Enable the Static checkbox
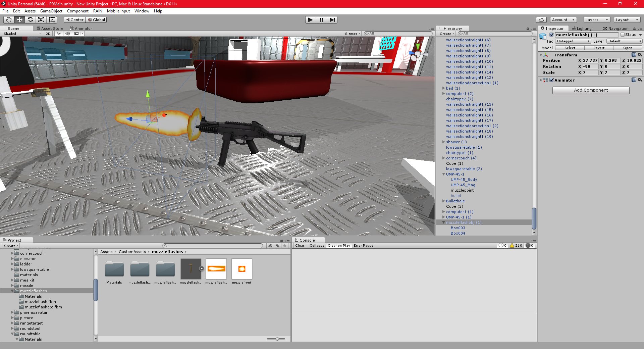The width and height of the screenshot is (644, 349). [x=623, y=35]
